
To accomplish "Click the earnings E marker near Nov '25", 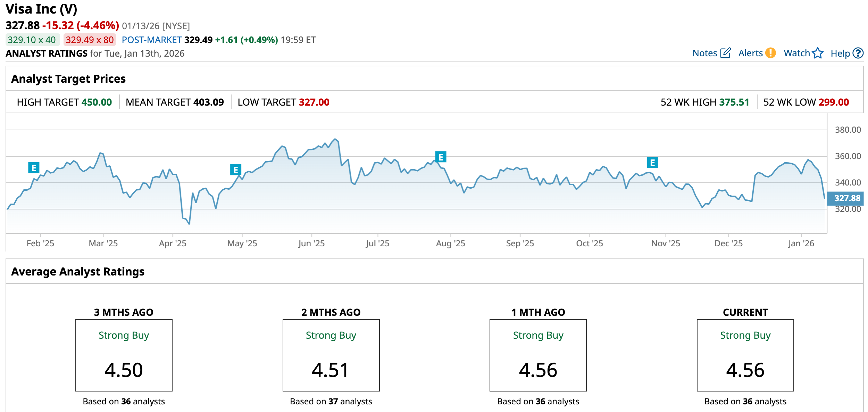I will pos(652,162).
